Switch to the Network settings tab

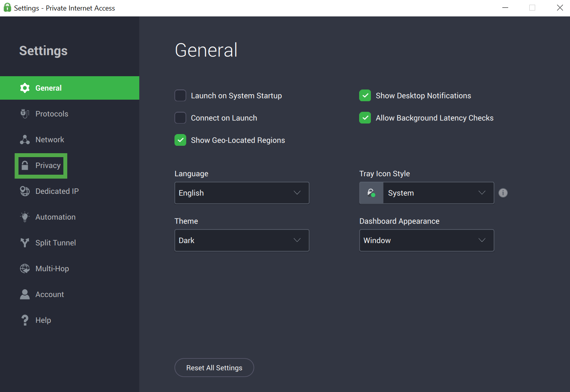[x=70, y=140]
